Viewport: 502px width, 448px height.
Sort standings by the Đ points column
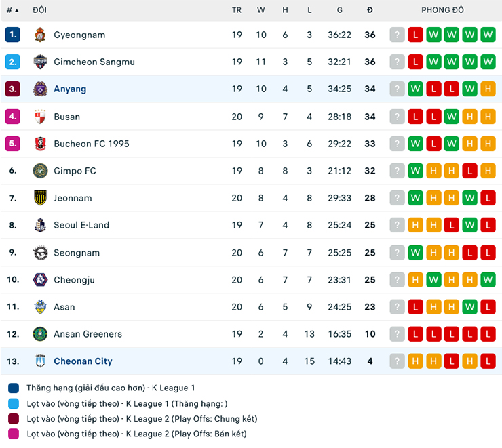click(370, 10)
